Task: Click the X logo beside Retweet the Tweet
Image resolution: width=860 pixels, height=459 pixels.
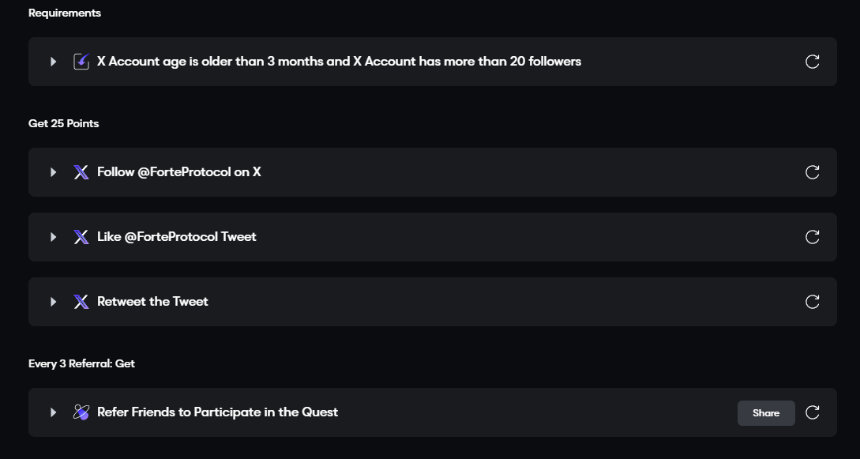Action: click(x=81, y=302)
